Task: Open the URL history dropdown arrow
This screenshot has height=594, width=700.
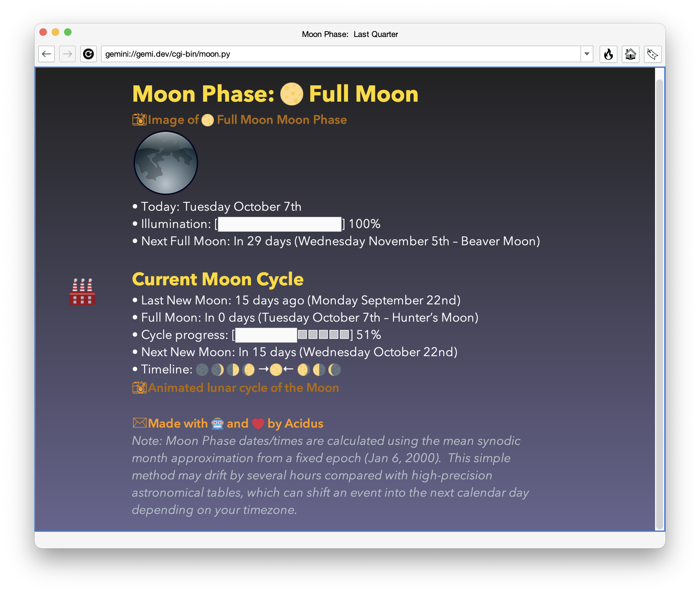Action: [587, 54]
